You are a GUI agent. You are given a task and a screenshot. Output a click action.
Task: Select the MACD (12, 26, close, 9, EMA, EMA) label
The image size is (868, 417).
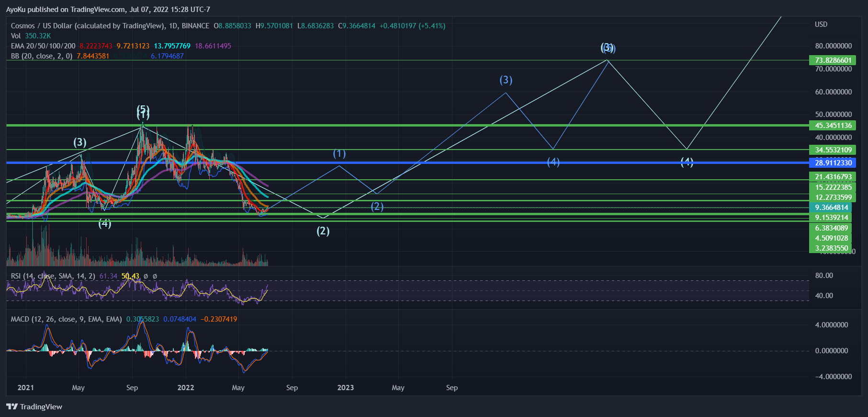click(x=67, y=319)
